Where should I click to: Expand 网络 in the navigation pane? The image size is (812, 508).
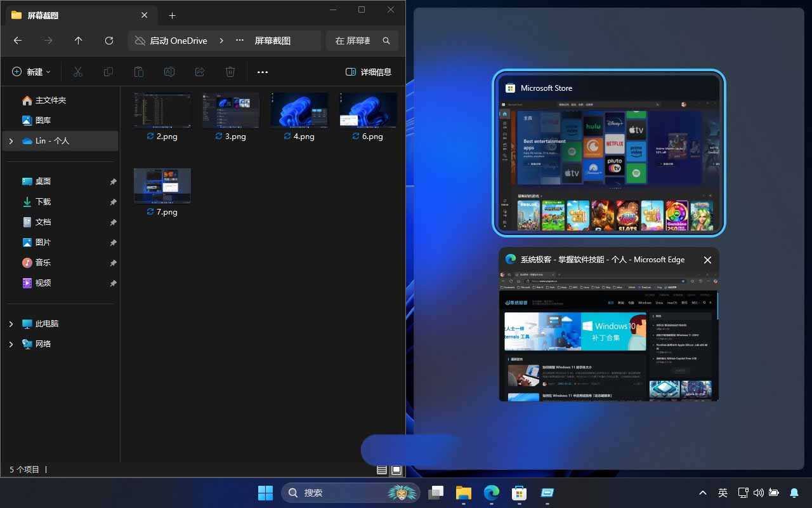pyautogui.click(x=11, y=344)
